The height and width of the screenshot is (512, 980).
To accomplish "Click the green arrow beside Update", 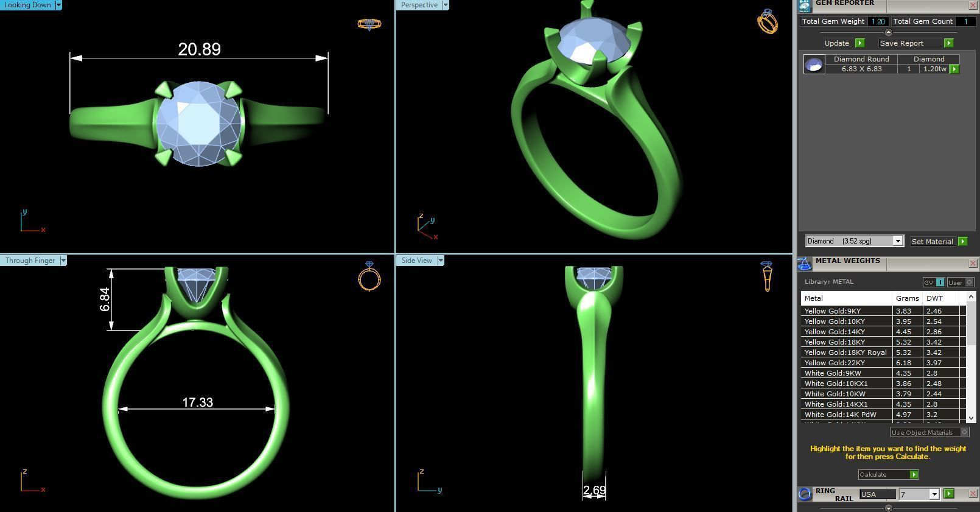I will tap(859, 43).
